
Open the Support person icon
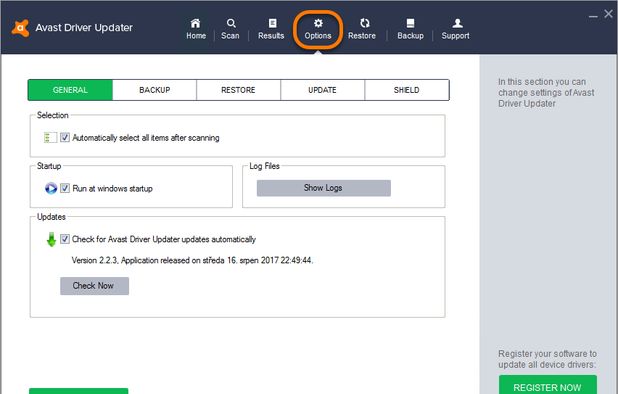coord(457,23)
